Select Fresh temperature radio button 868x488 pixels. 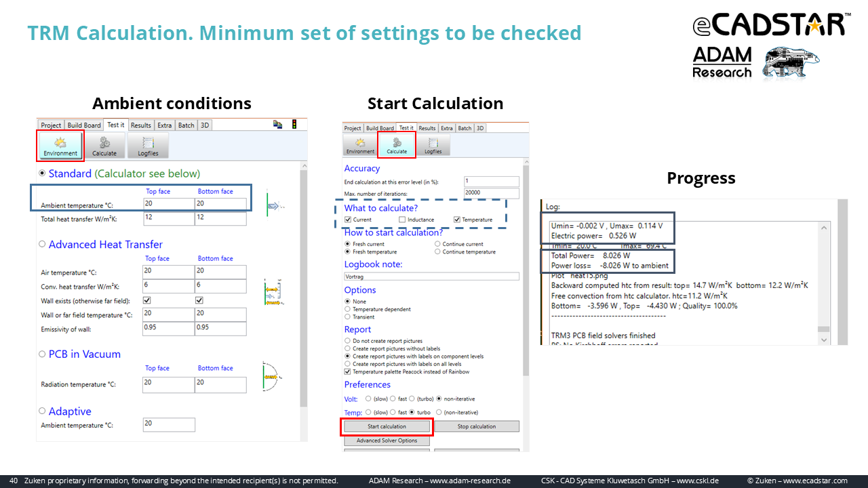pos(348,252)
